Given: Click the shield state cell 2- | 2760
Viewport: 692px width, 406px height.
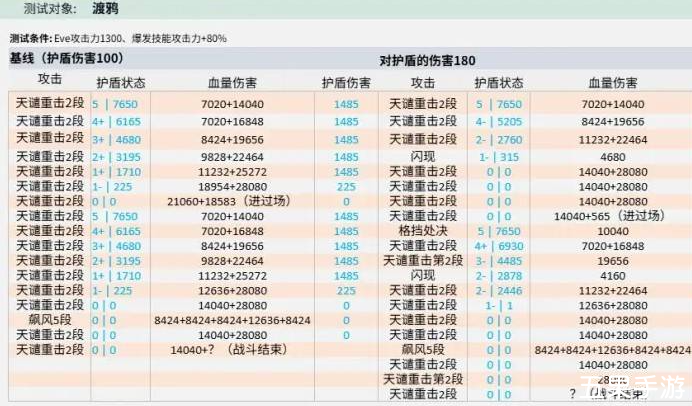Looking at the screenshot, I should point(499,140).
